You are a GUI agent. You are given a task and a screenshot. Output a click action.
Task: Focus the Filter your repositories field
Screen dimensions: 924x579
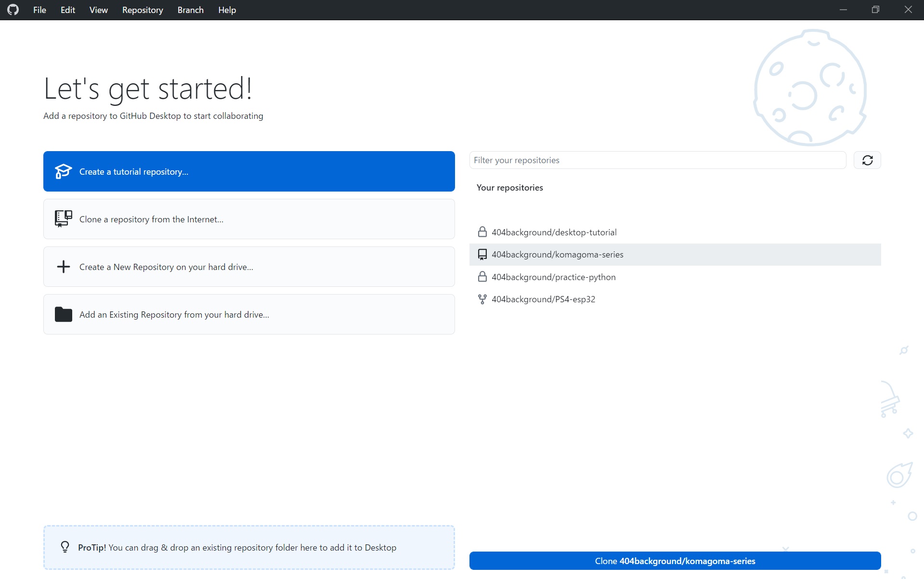tap(657, 160)
